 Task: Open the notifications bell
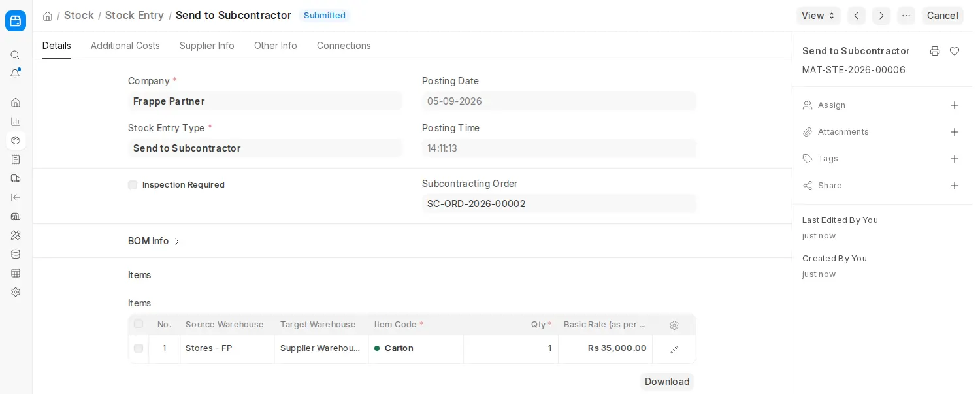[x=16, y=74]
